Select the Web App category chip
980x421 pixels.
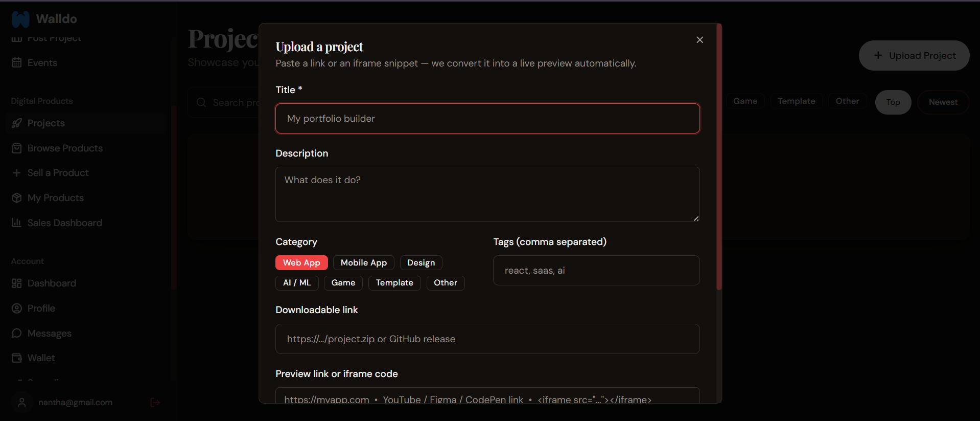(301, 262)
